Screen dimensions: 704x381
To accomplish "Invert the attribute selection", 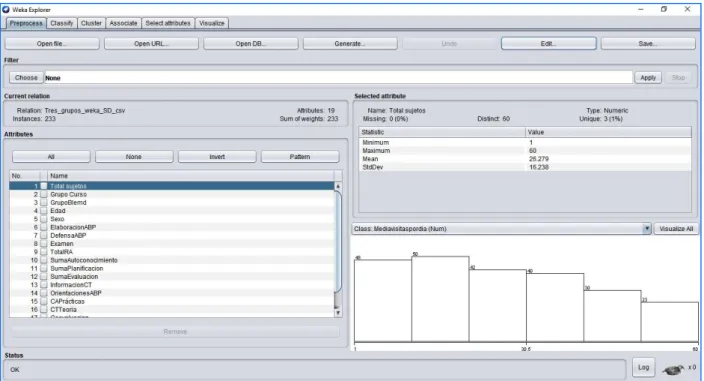I will [x=217, y=157].
